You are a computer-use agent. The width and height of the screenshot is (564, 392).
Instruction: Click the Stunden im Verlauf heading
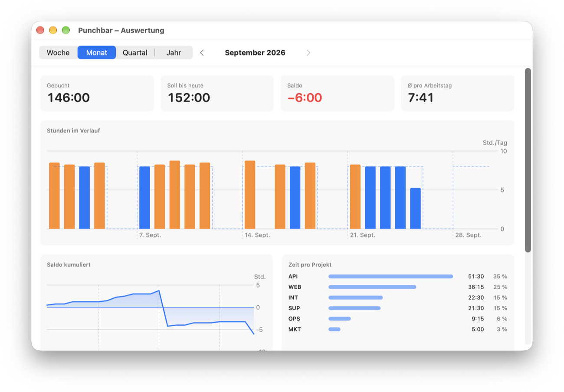74,131
